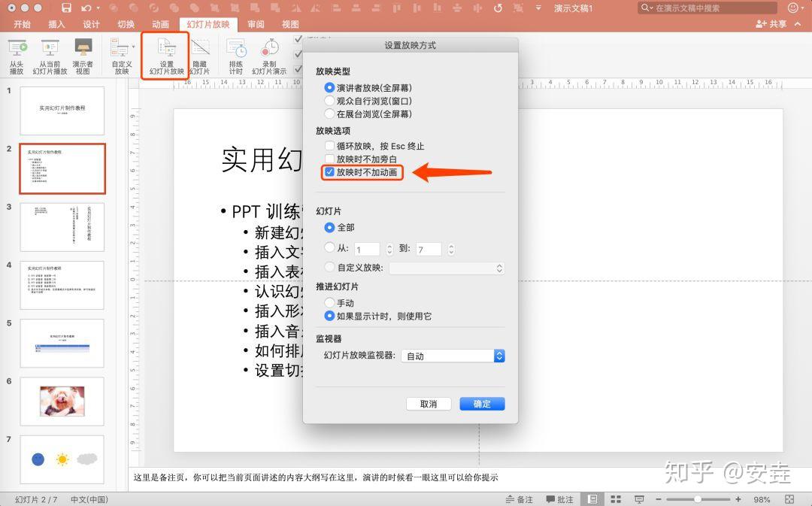Click the redo icon in title bar
The height and width of the screenshot is (506, 812).
coord(498,8)
